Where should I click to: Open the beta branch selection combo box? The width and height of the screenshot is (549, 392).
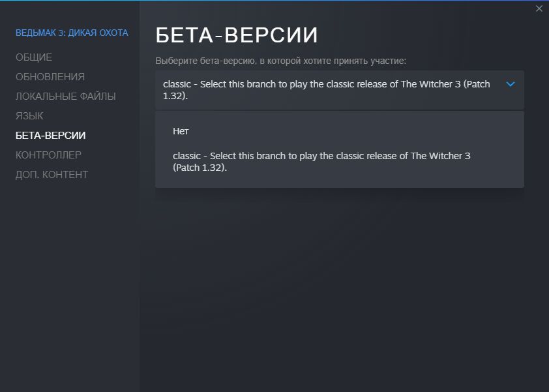(x=339, y=90)
